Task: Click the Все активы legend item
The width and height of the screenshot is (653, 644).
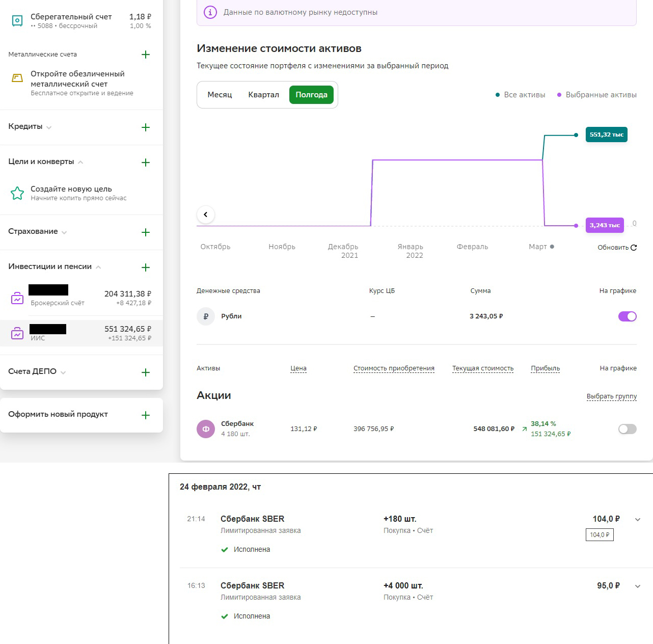Action: (x=520, y=95)
